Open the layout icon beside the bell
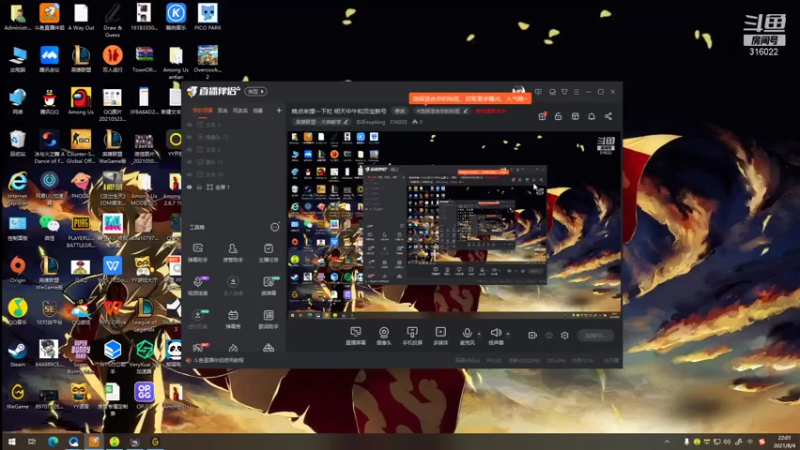Image resolution: width=800 pixels, height=450 pixels. click(575, 116)
